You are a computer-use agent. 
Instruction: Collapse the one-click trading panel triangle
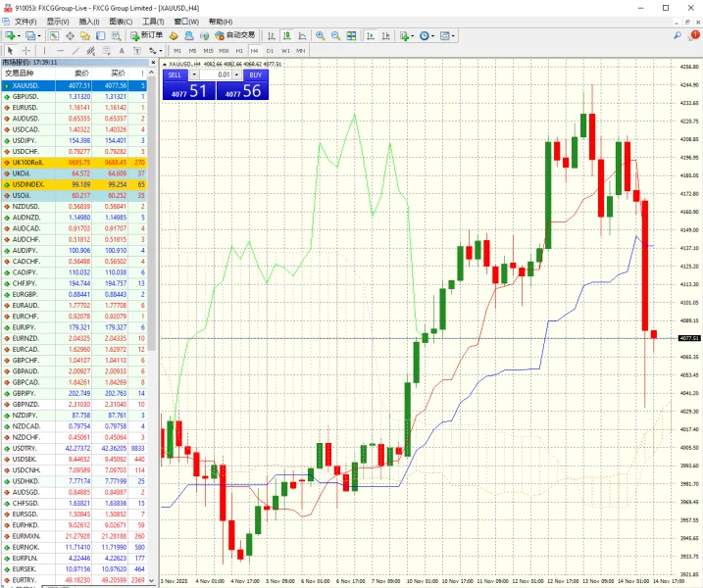click(165, 65)
